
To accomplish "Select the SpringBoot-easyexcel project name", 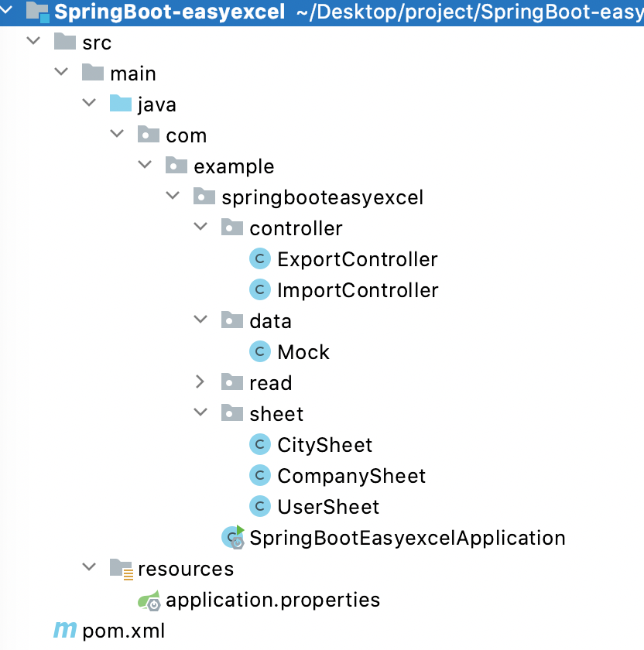I will (170, 12).
